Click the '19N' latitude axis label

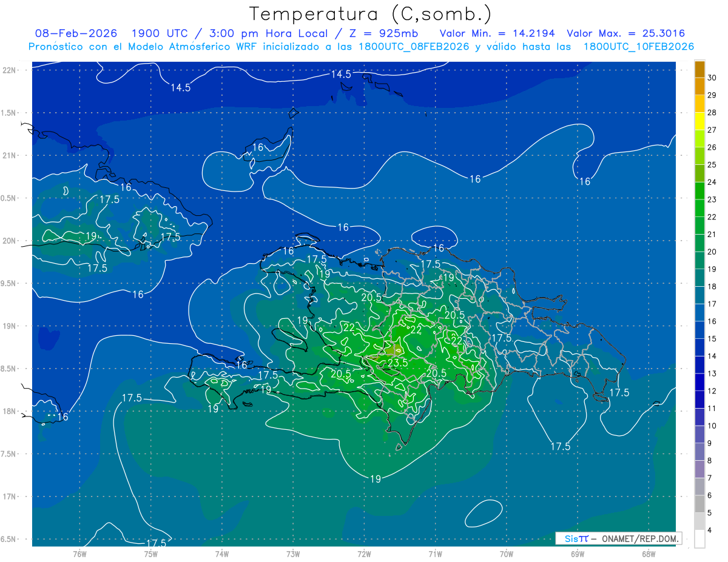[10, 326]
